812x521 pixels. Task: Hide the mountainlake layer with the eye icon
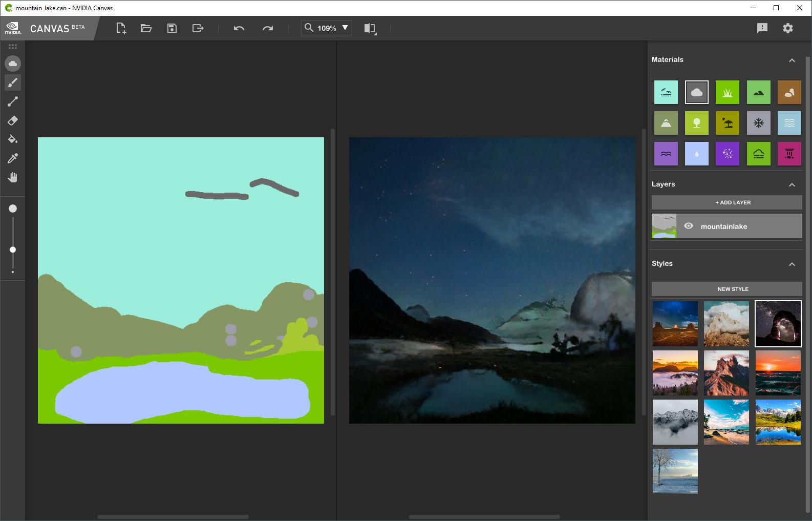[x=689, y=226]
